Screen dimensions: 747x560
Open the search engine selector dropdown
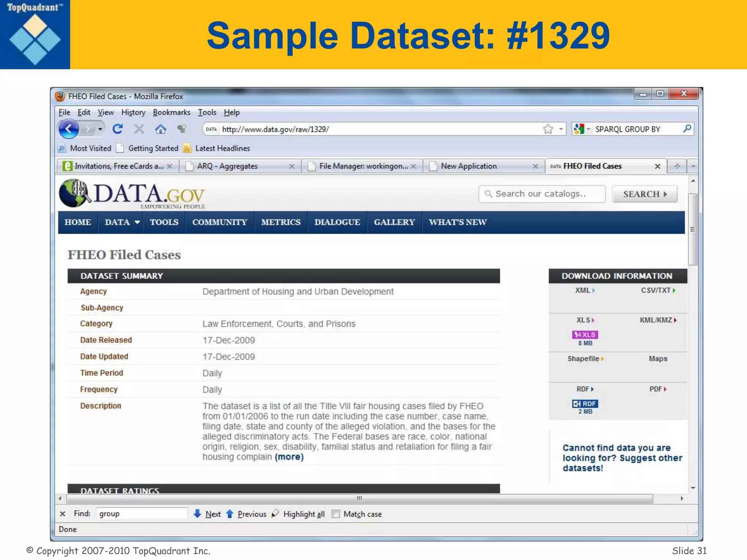[x=582, y=129]
